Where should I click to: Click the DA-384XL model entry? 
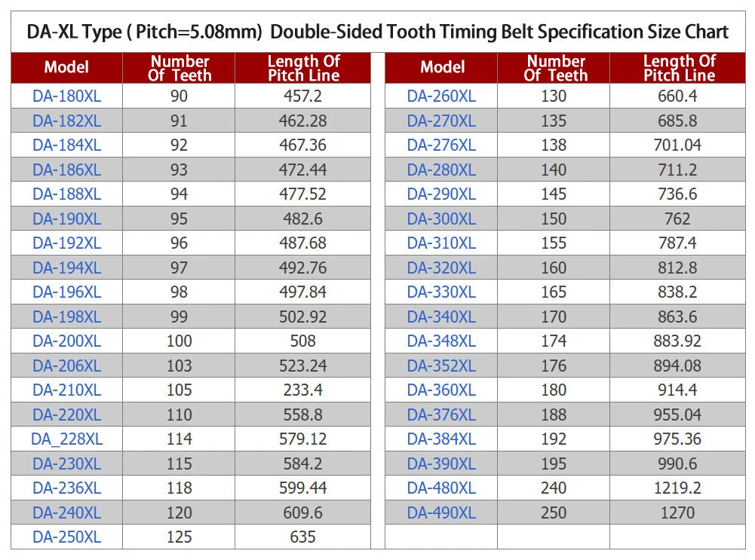pyautogui.click(x=441, y=439)
